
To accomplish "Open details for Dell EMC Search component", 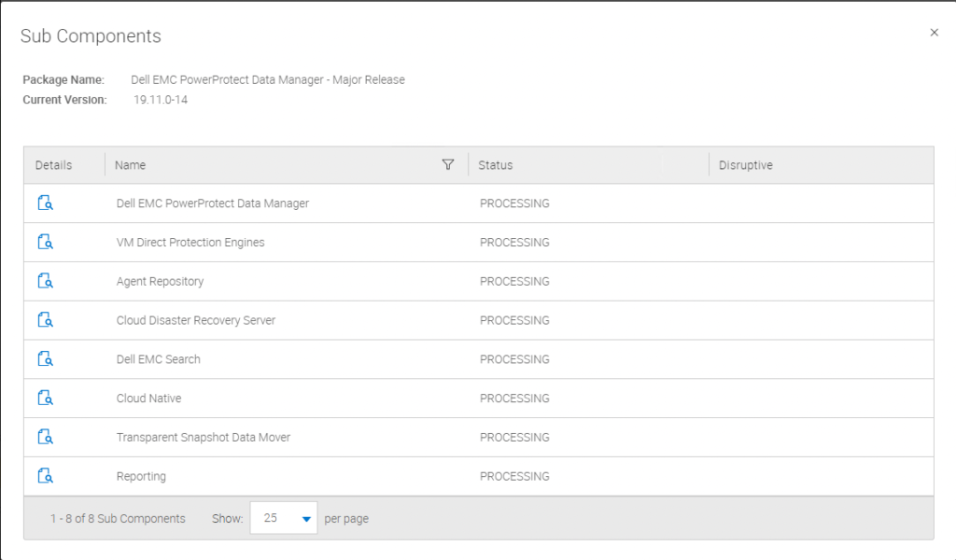I will tap(45, 358).
